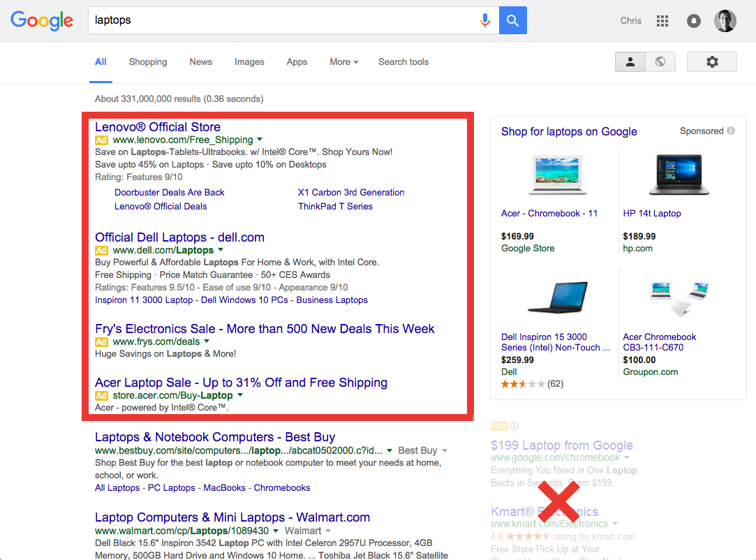Open Search tools
Viewport: 756px width, 560px height.
[403, 61]
